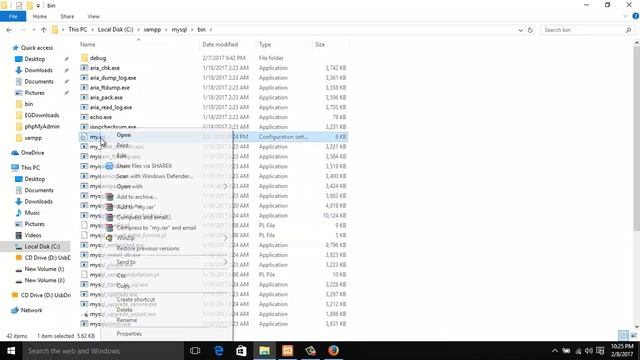Select echo.exe file
640x360 pixels.
tap(101, 117)
